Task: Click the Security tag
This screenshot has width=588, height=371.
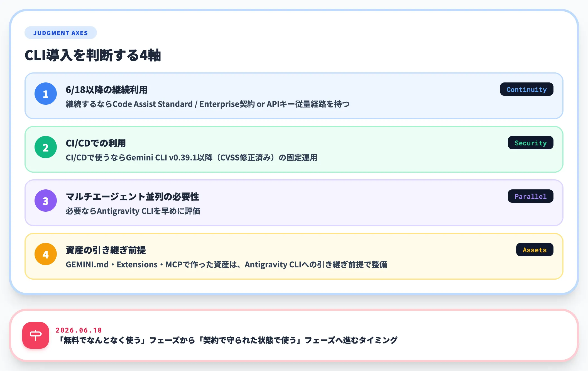Action: [x=530, y=143]
